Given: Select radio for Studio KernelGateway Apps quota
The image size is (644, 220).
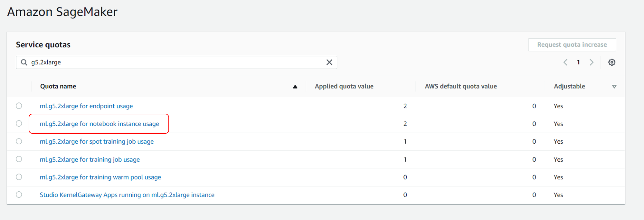Looking at the screenshot, I should tap(19, 195).
